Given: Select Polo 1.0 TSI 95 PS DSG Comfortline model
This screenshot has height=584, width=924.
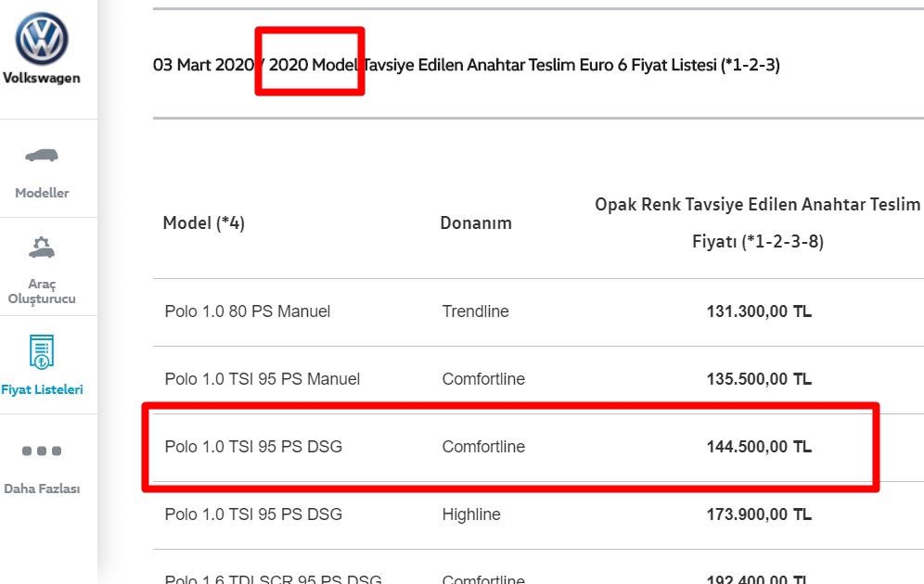Looking at the screenshot, I should pos(253,447).
